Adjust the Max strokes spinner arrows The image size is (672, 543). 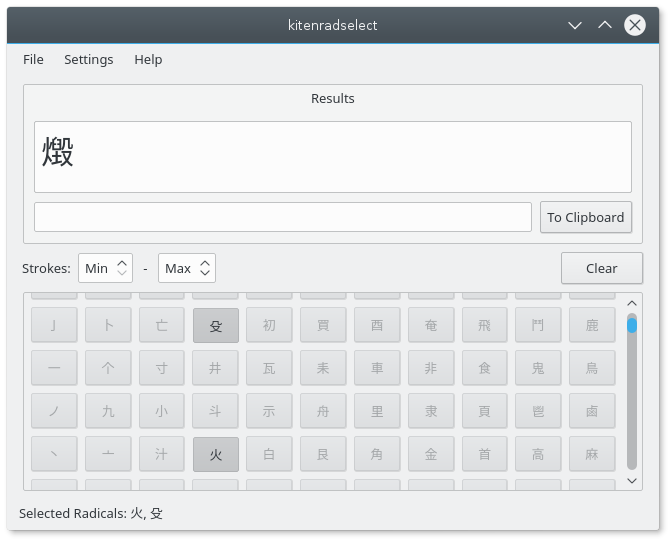(x=205, y=268)
